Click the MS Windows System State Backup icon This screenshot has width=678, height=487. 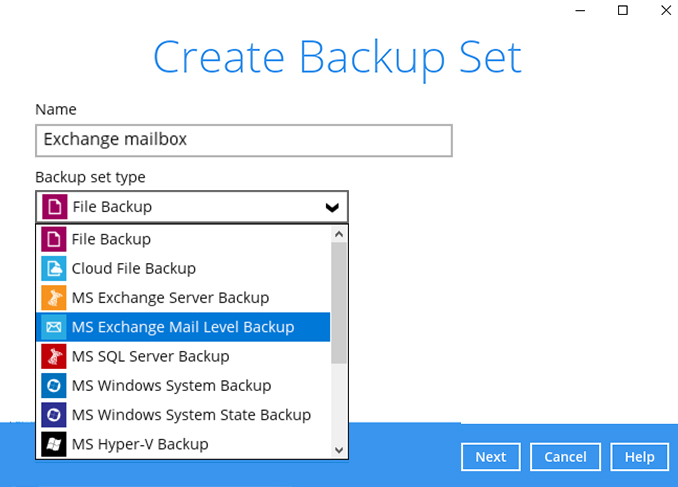54,415
